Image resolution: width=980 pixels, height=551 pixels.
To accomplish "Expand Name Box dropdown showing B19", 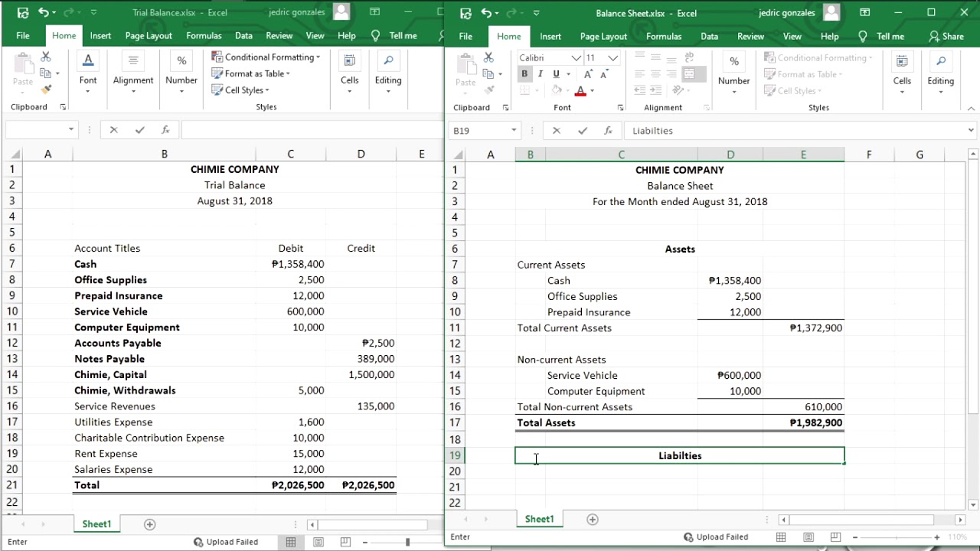I will (x=514, y=131).
